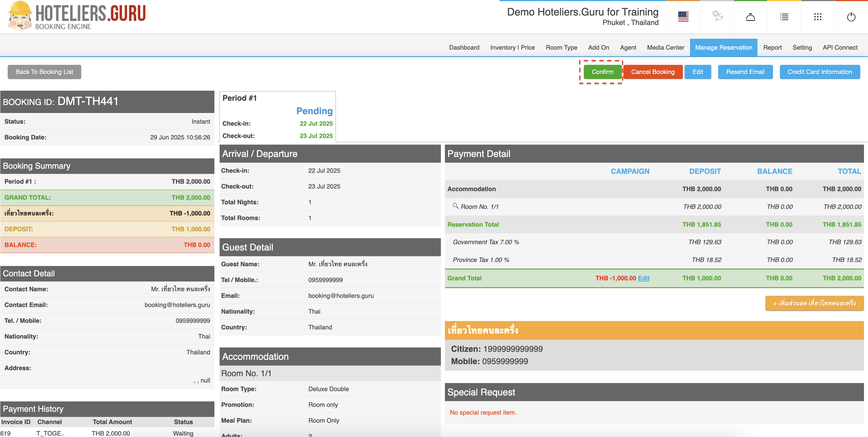Click the satellite icon in top bar
This screenshot has height=437, width=868.
point(717,16)
